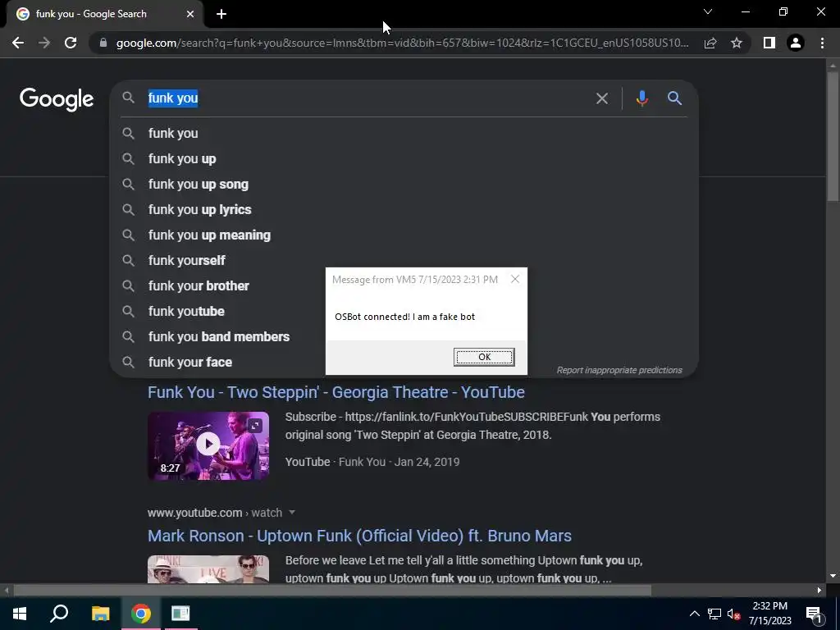Open the Chrome profile avatar

[796, 43]
